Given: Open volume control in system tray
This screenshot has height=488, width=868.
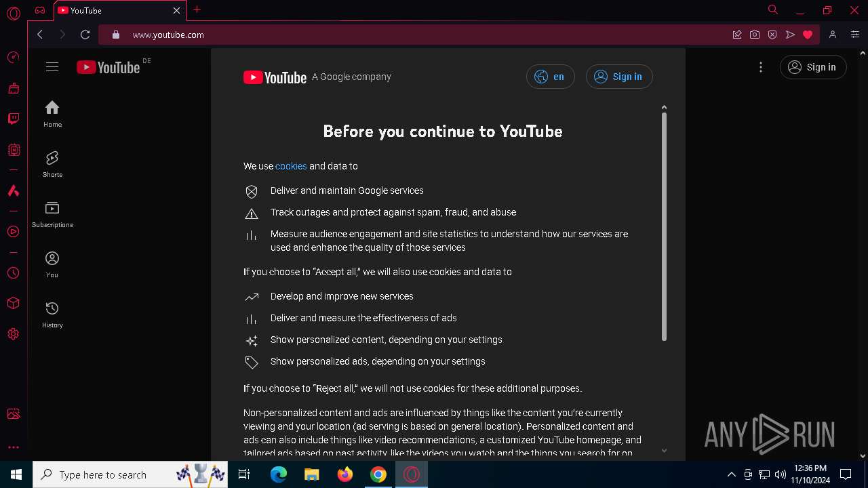Looking at the screenshot, I should coord(781,474).
